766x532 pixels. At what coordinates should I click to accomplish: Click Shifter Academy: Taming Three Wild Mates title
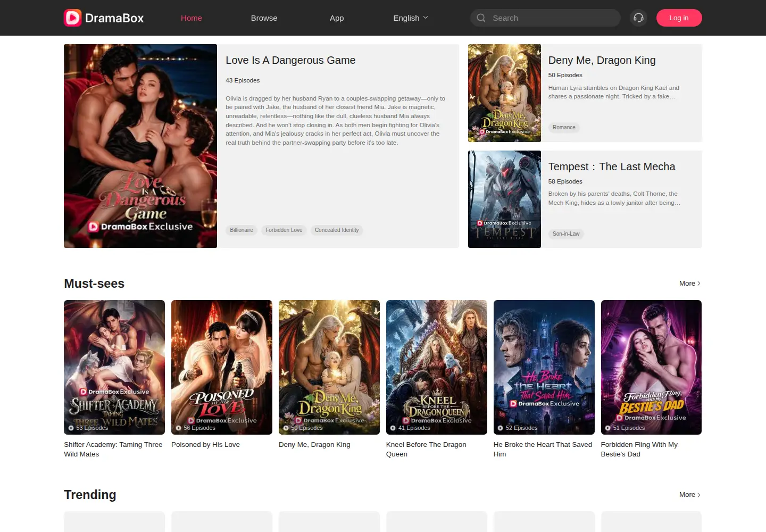113,450
